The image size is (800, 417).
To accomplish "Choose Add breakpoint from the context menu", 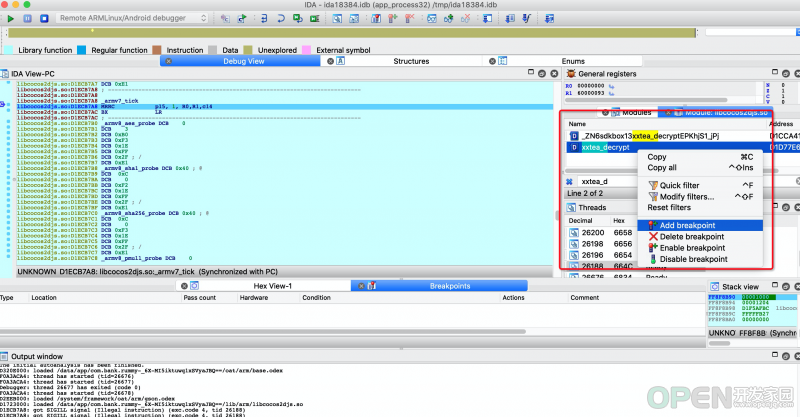I will (x=700, y=225).
